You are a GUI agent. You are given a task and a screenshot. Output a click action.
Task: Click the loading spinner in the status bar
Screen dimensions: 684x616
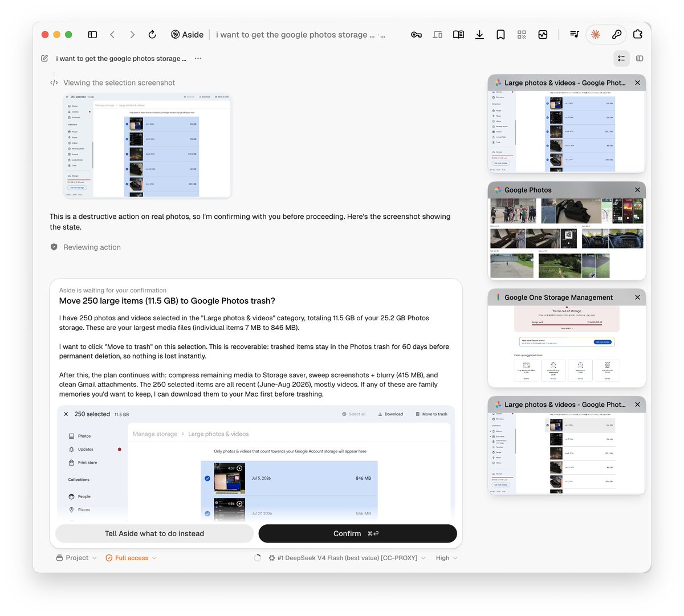click(258, 558)
